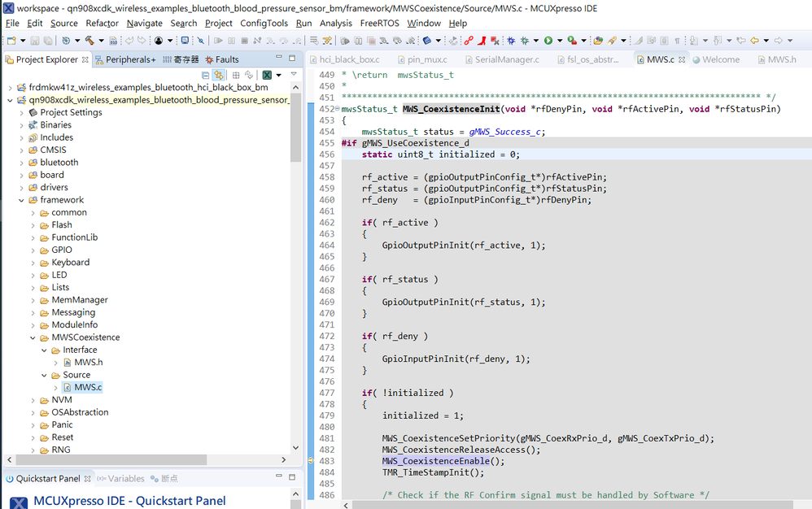Viewport: 812px width, 509px height.
Task: Switch to the SerialManager.c editor tab
Action: pyautogui.click(x=502, y=59)
